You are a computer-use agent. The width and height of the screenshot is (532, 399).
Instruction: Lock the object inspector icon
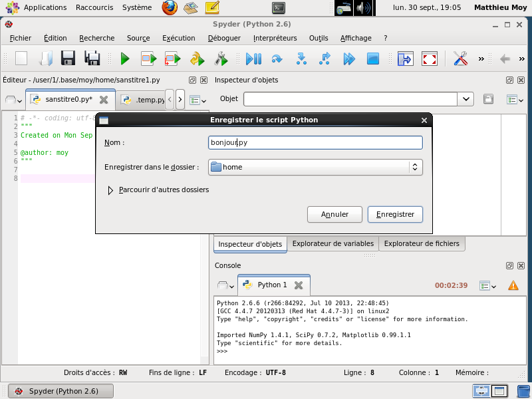pyautogui.click(x=488, y=99)
